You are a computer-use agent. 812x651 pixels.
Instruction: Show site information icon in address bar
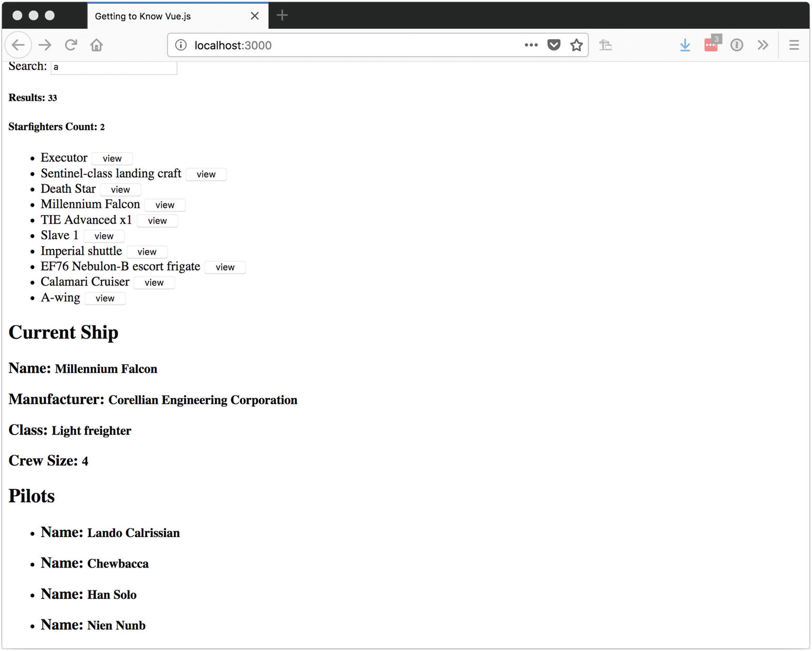(x=181, y=45)
